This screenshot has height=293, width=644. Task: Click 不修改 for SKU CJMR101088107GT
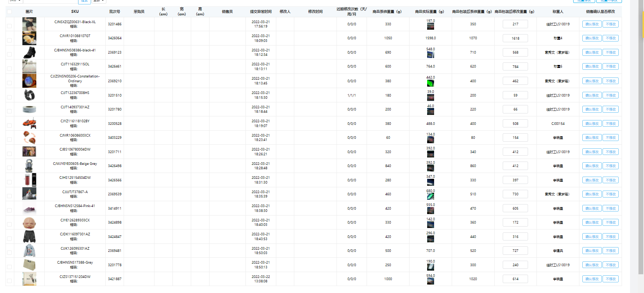[x=611, y=38]
